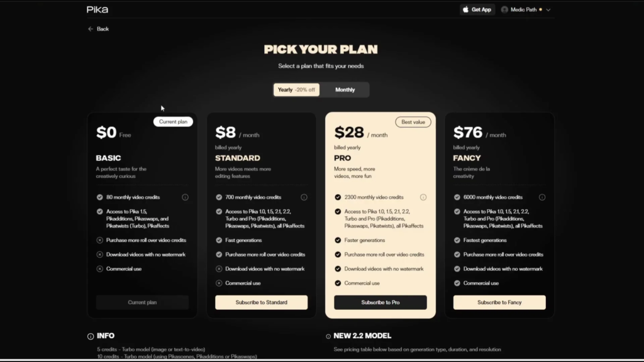This screenshot has height=362, width=644.
Task: Click info icon next to 700 monthly credits
Action: click(x=304, y=197)
